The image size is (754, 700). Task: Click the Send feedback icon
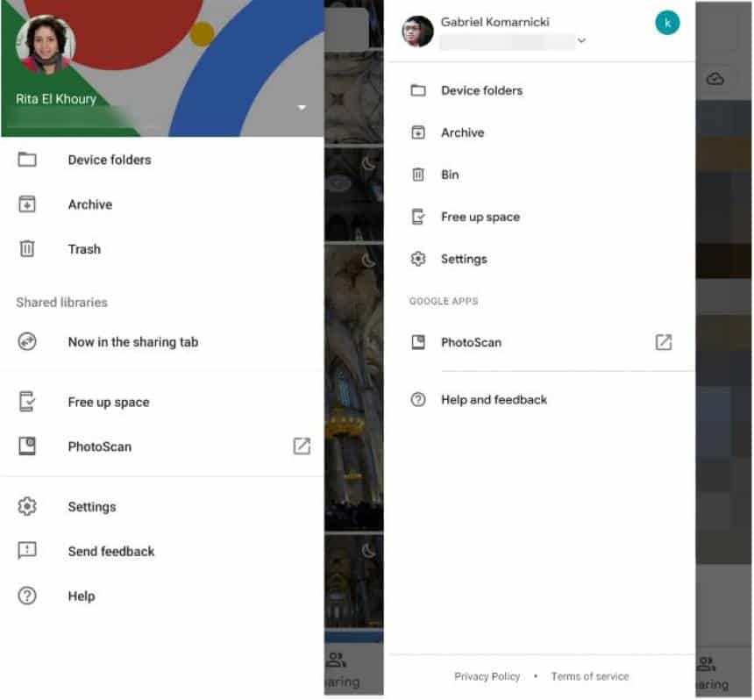[27, 550]
